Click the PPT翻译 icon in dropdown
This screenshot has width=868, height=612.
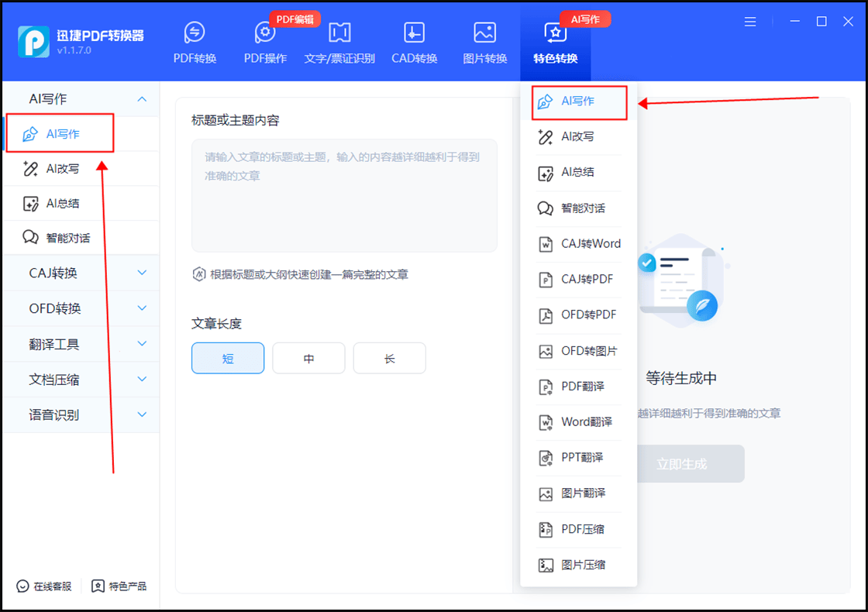[x=546, y=458]
